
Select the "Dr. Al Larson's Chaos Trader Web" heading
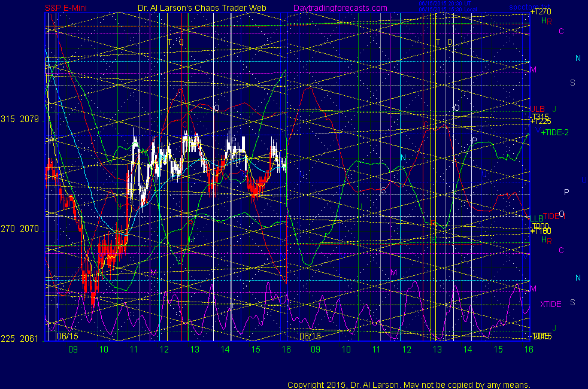click(202, 8)
